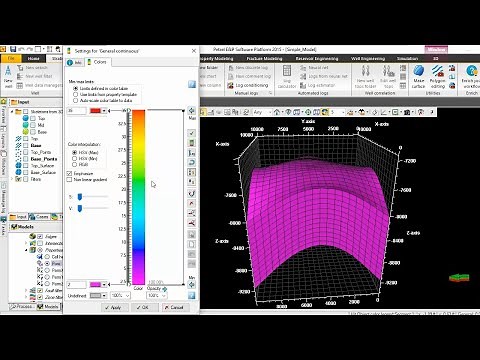Click the blank page icon beside the color table
This screenshot has width=480, height=360.
coord(192,244)
